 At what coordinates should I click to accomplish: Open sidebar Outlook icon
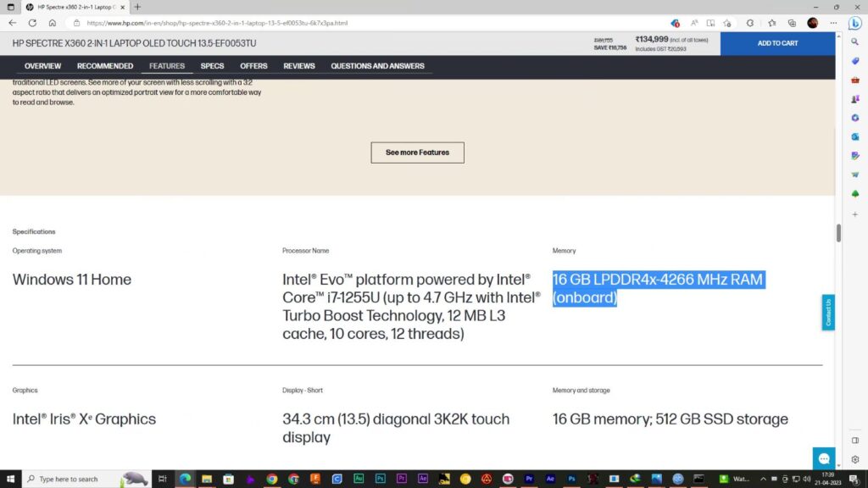coord(855,136)
